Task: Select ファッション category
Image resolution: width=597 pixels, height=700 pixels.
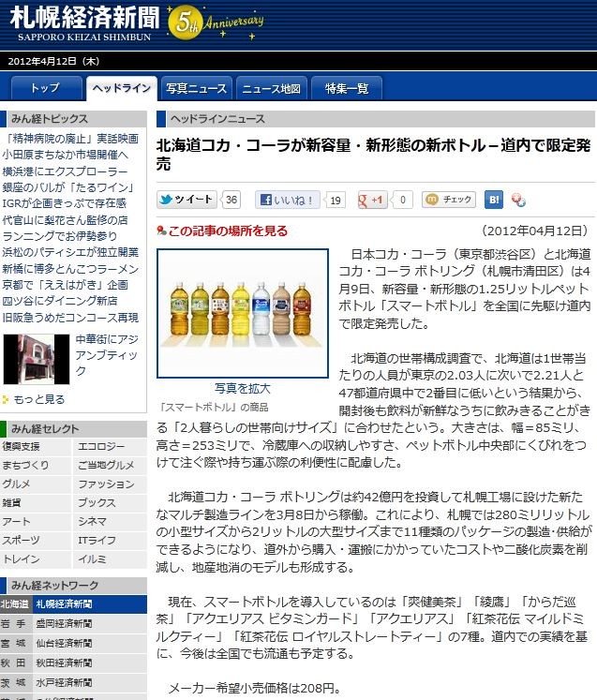Action: (106, 484)
